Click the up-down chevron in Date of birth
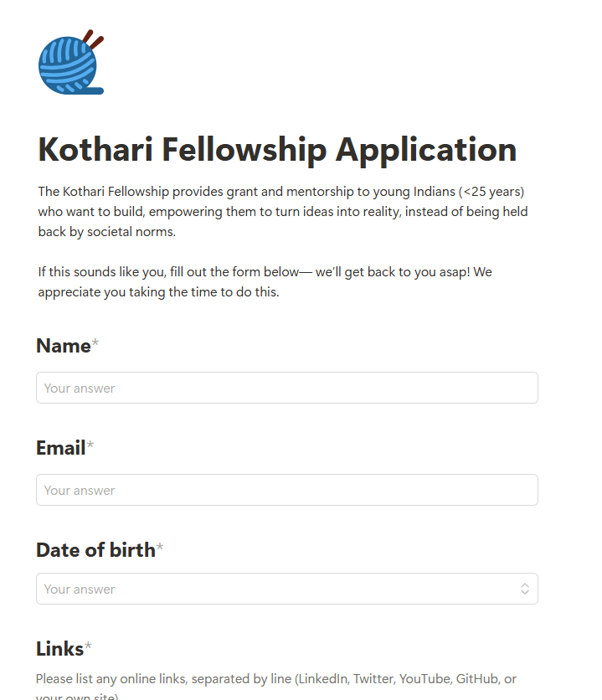The height and width of the screenshot is (700, 602). (525, 589)
